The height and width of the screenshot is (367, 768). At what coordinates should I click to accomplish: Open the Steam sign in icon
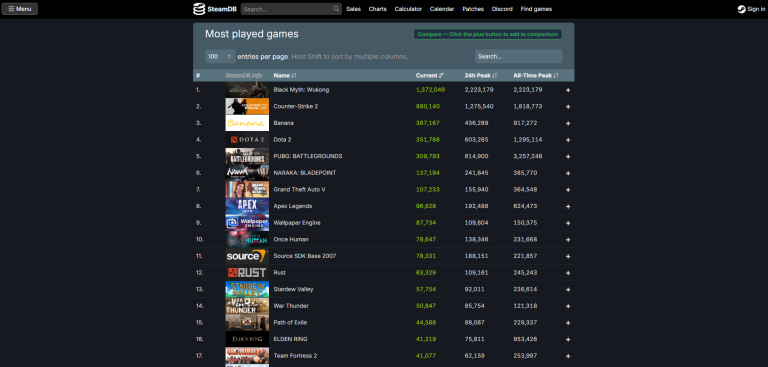point(742,9)
